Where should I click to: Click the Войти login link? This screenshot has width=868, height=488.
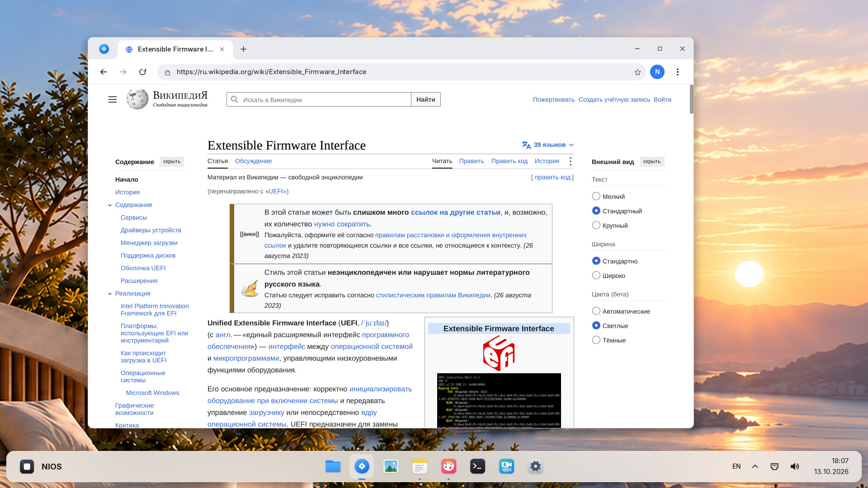pos(662,99)
